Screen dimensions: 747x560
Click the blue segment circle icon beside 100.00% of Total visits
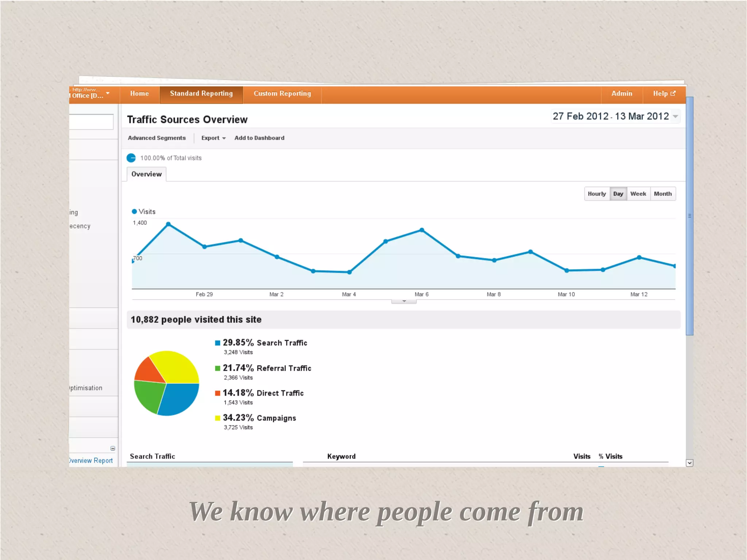pyautogui.click(x=131, y=158)
